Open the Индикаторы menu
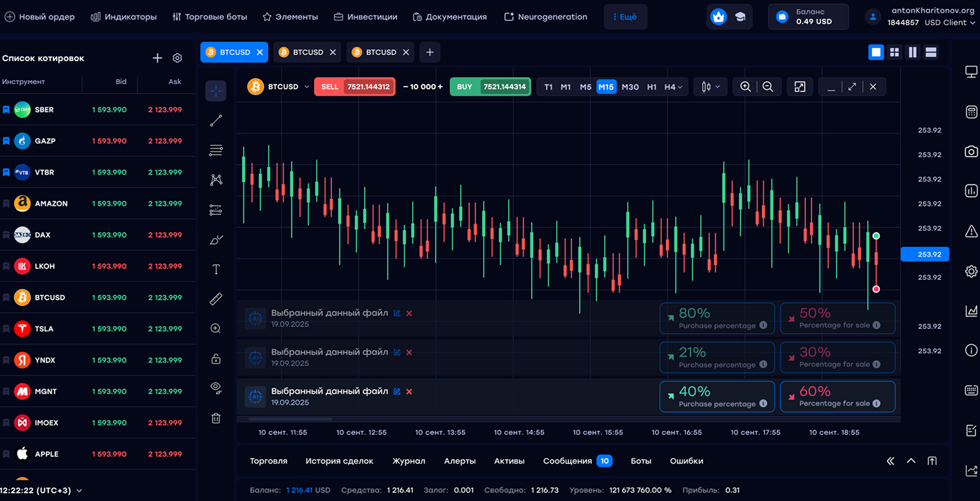Image resolution: width=980 pixels, height=501 pixels. point(124,17)
